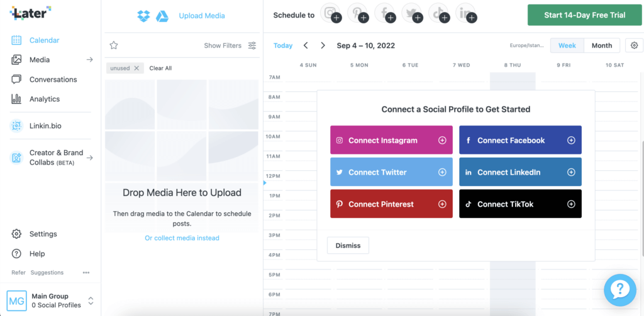The height and width of the screenshot is (316, 644).
Task: Expand the Media arrow in sidebar
Action: pos(89,60)
